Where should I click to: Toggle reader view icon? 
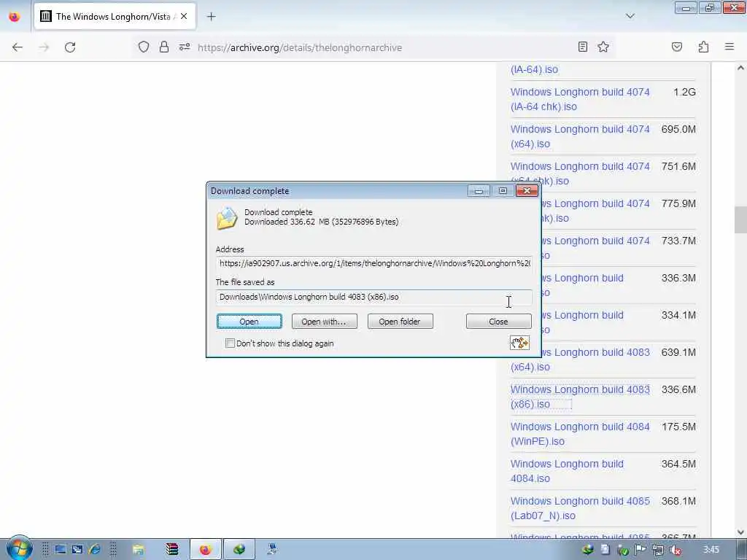(582, 47)
